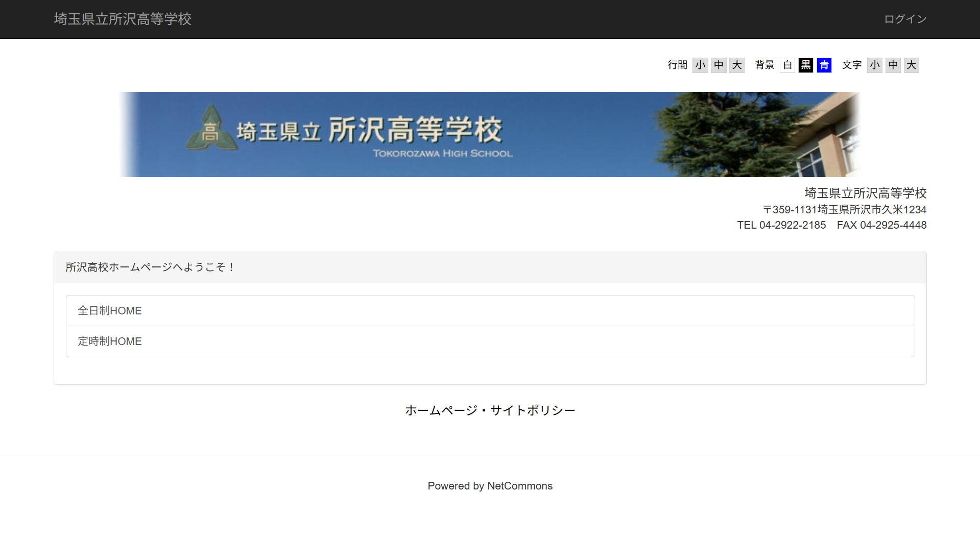Set text size (文字) to 大
The image size is (980, 540).
click(x=912, y=65)
